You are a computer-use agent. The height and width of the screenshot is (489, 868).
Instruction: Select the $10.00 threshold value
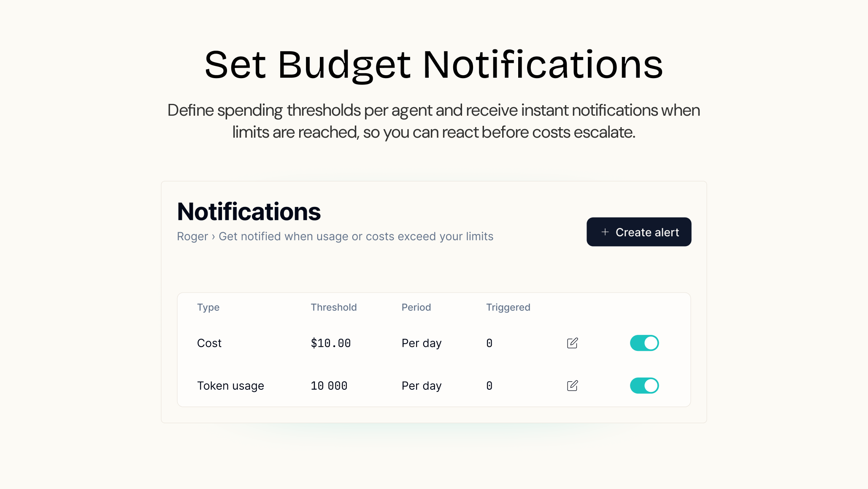point(331,343)
